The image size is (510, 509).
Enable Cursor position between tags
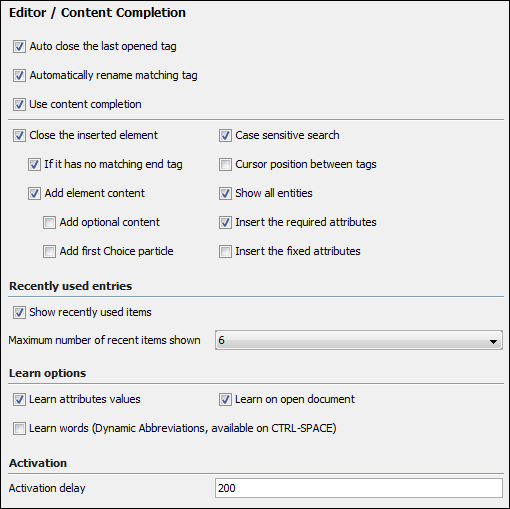[225, 165]
